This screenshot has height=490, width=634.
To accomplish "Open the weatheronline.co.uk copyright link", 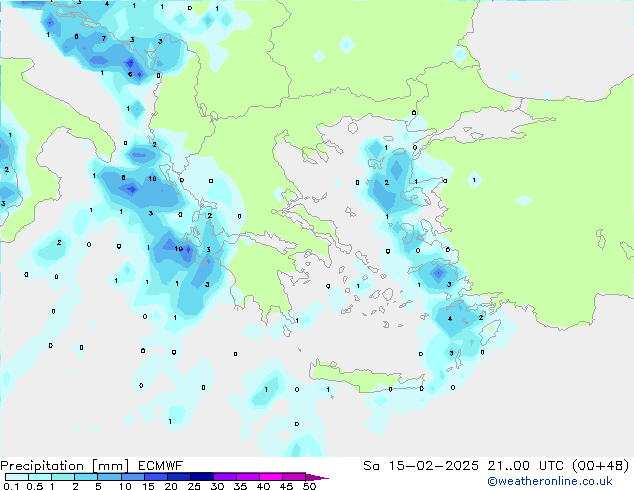I will 549,481.
